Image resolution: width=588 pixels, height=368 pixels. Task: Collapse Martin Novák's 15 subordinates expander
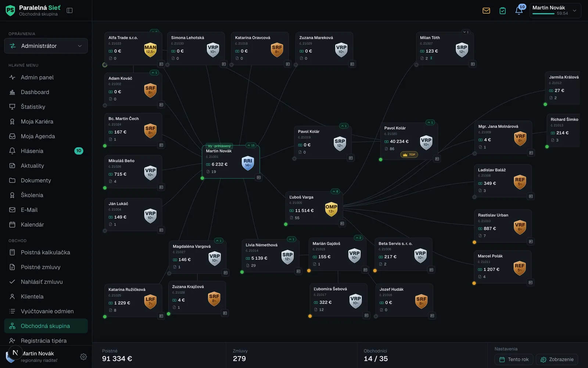pos(251,145)
